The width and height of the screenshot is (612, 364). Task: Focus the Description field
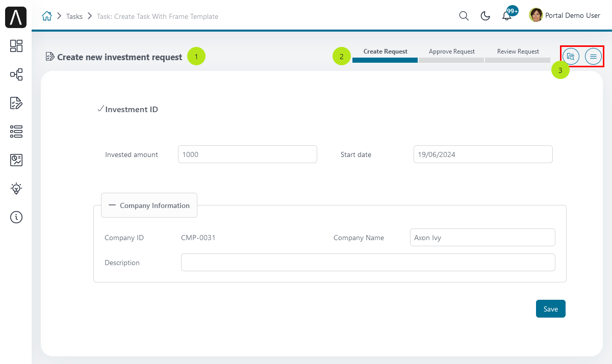click(368, 263)
